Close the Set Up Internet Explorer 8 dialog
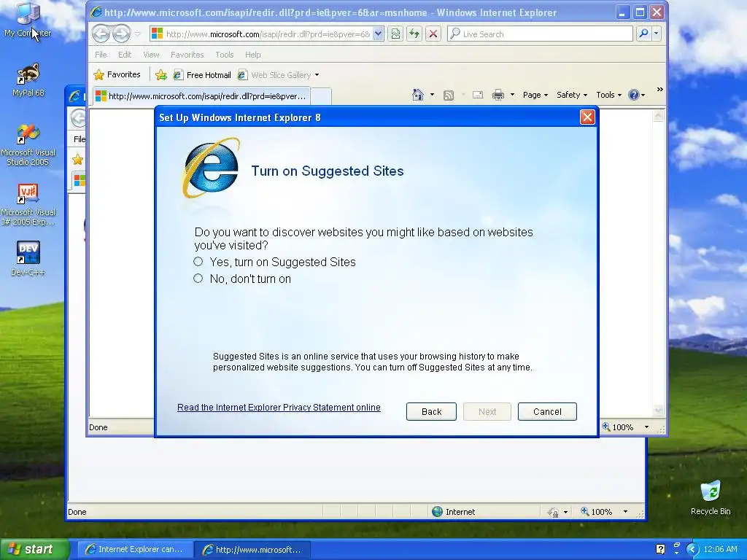The height and width of the screenshot is (560, 747). click(587, 117)
